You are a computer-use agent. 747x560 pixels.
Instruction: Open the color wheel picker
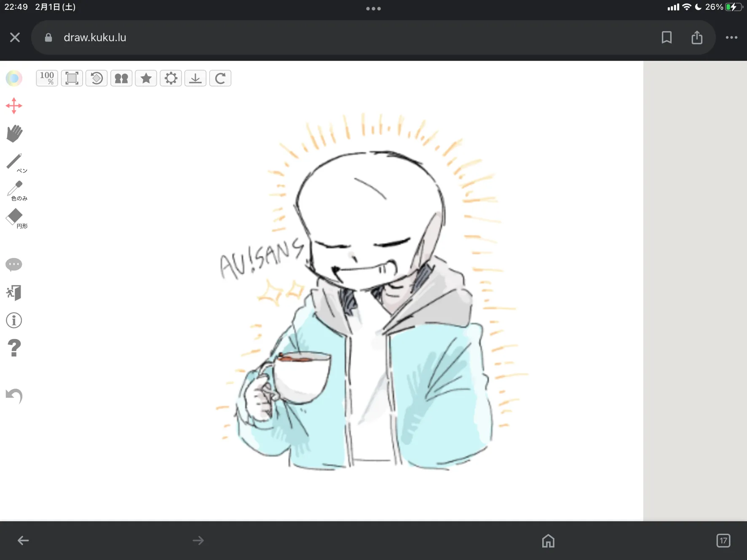[14, 78]
